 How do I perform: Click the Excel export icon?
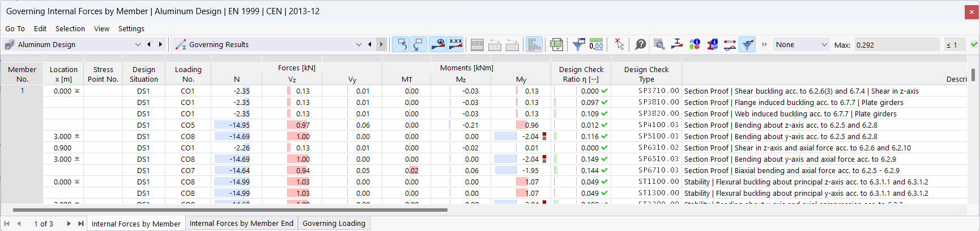556,44
